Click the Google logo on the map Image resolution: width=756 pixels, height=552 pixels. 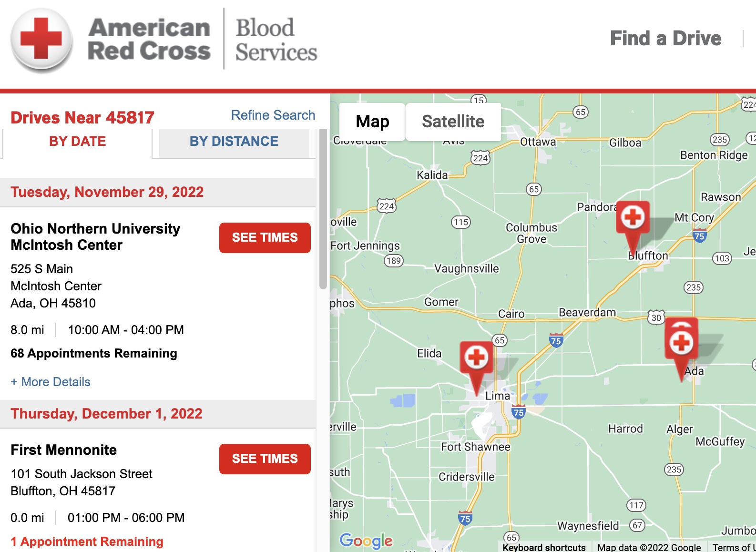(366, 540)
